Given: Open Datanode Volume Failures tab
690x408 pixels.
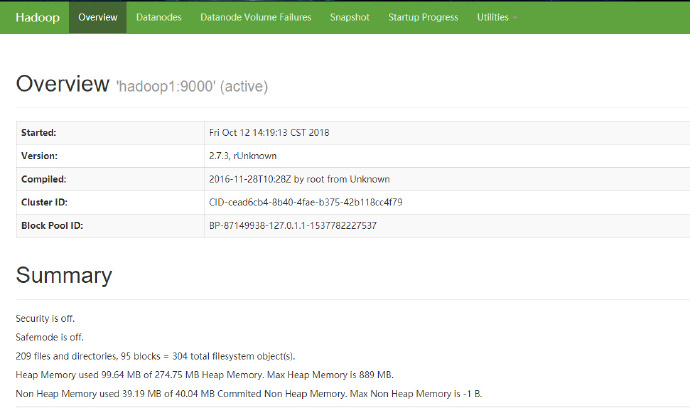Looking at the screenshot, I should coord(256,17).
